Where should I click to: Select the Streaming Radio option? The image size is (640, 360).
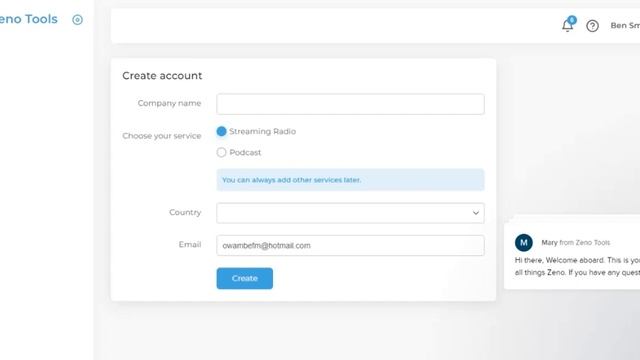click(x=221, y=131)
